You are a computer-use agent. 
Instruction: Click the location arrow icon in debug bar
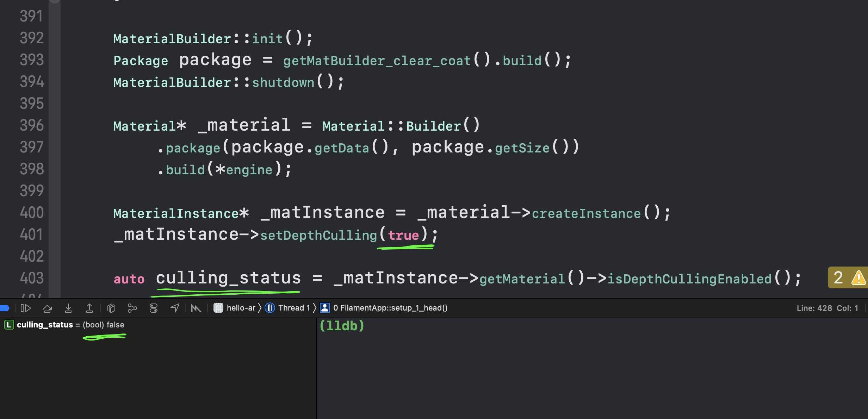coord(175,308)
